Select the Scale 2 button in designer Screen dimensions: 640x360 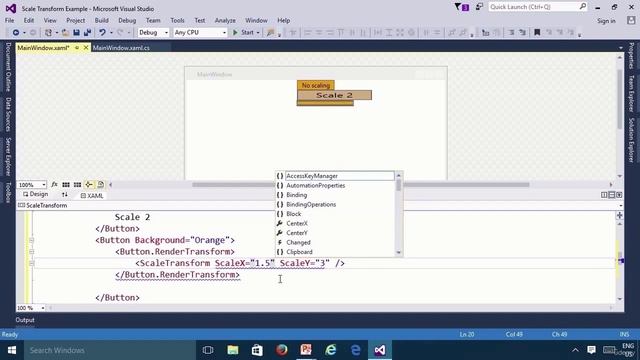click(334, 95)
